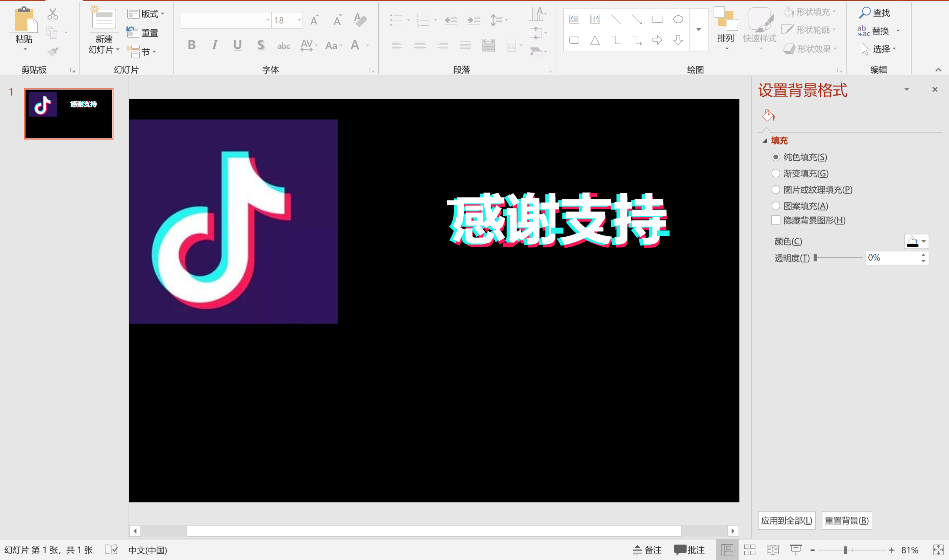Select Gradient fill 渐变填充 radio button
This screenshot has height=560, width=949.
(x=775, y=173)
